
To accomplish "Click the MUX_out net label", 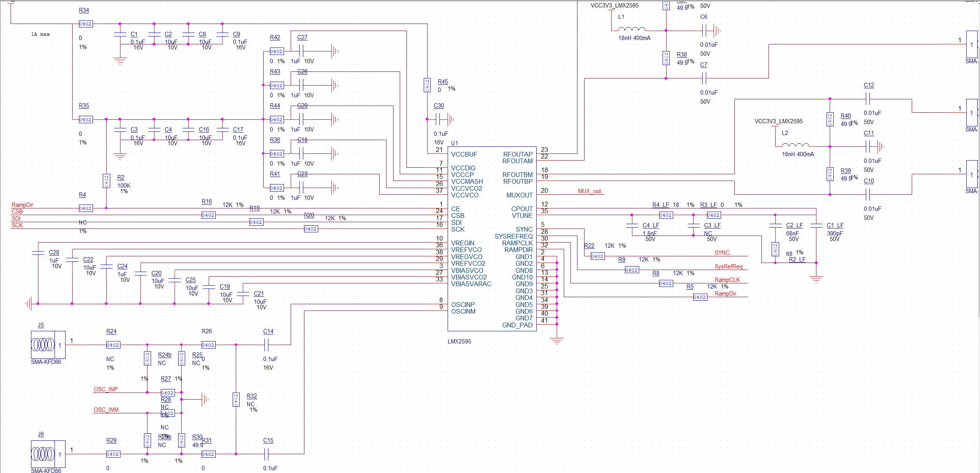I will [589, 191].
